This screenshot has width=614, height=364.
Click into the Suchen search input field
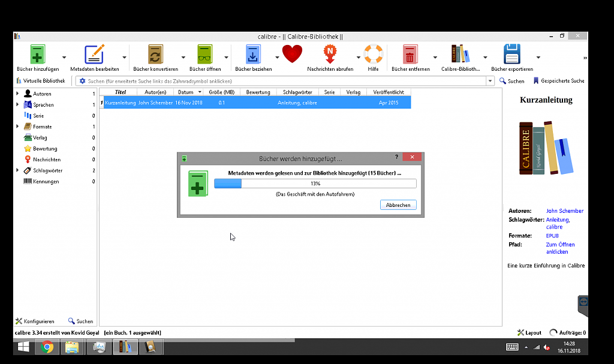coord(286,81)
